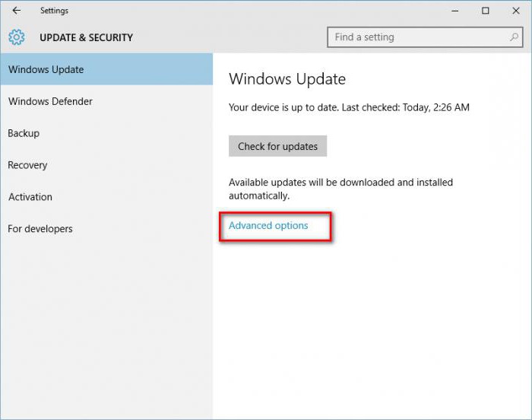This screenshot has width=532, height=420.
Task: Open the For developers page
Action: (40, 229)
